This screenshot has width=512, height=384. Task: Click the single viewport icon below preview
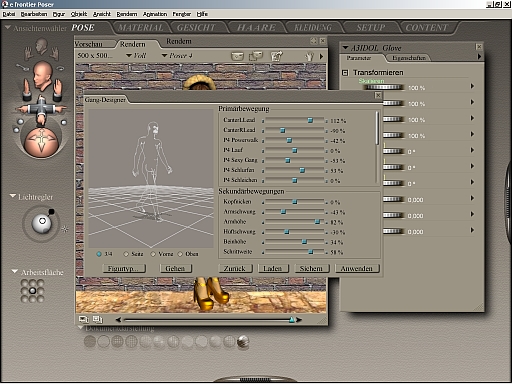[x=84, y=319]
